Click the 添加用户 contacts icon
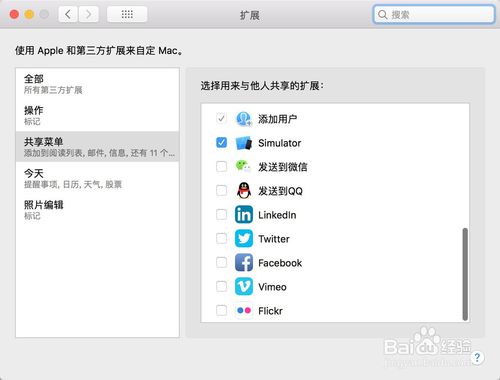The height and width of the screenshot is (380, 500). click(x=244, y=119)
